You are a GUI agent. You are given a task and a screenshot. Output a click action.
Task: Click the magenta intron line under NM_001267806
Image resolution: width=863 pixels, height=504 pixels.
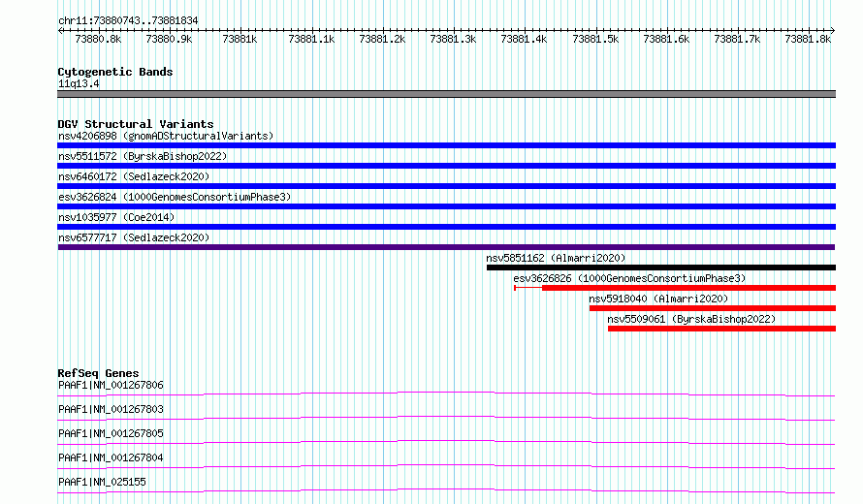446,393
